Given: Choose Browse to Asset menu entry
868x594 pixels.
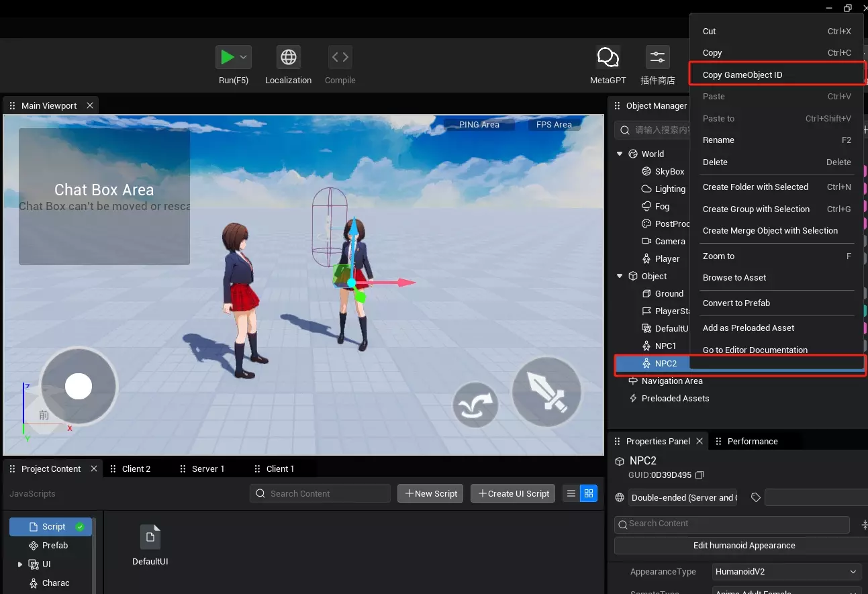Looking at the screenshot, I should 777,277.
